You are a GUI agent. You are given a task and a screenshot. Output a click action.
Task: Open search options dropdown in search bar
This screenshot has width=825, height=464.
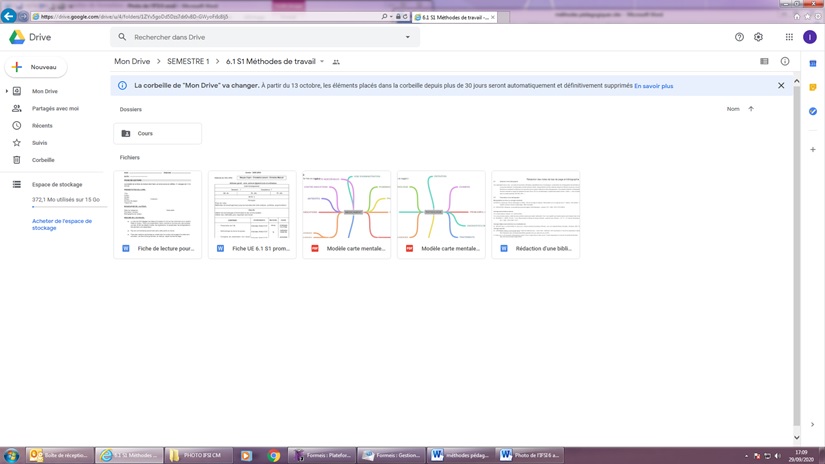click(407, 37)
